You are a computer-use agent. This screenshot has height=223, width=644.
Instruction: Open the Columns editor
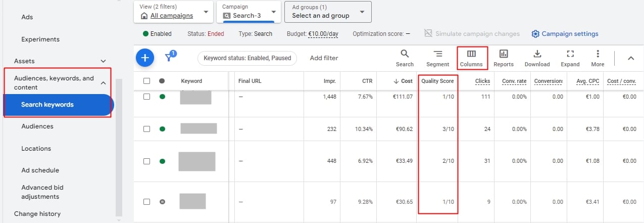(471, 58)
